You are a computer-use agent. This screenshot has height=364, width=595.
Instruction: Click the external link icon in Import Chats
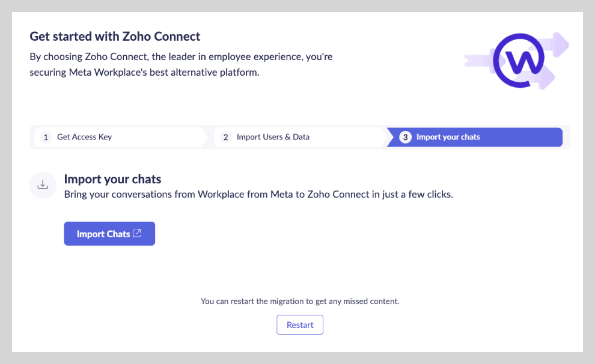[x=137, y=234]
